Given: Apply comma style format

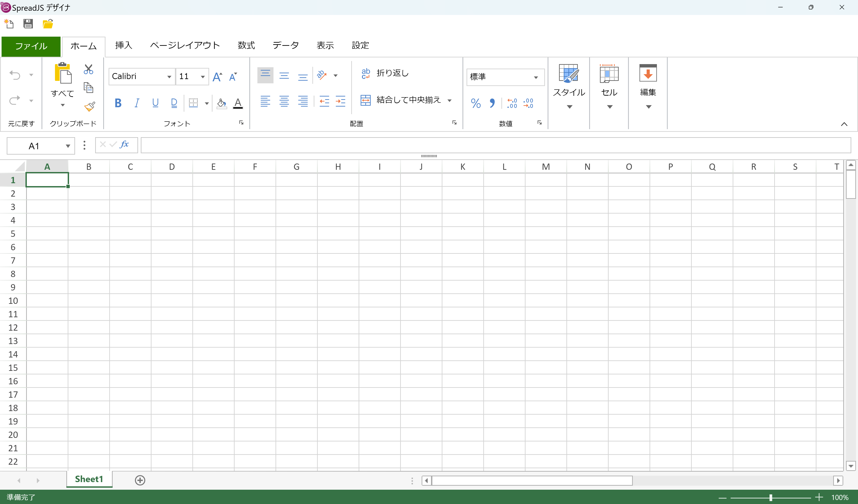Looking at the screenshot, I should (x=492, y=103).
